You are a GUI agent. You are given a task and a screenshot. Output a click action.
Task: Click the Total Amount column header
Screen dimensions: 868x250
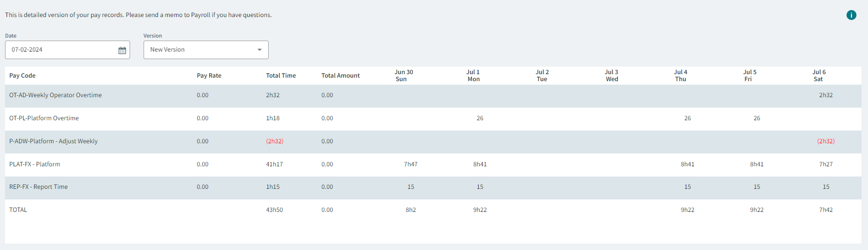[x=340, y=76]
